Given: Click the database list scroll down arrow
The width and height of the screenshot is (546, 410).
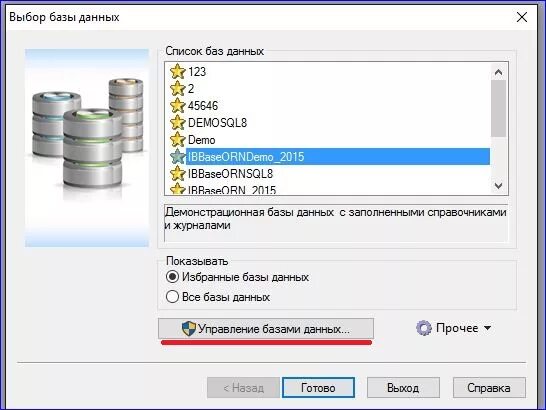Looking at the screenshot, I should coord(498,186).
